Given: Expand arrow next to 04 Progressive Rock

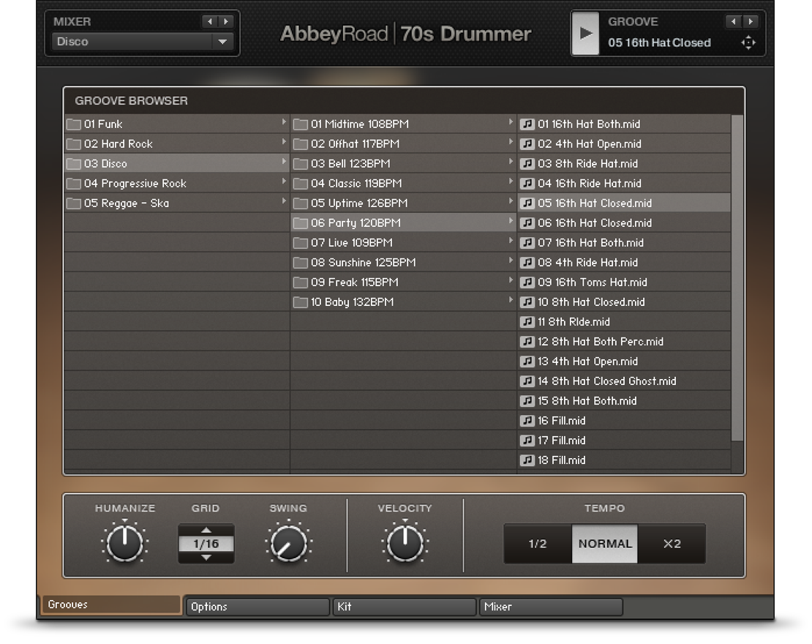Looking at the screenshot, I should point(284,181).
